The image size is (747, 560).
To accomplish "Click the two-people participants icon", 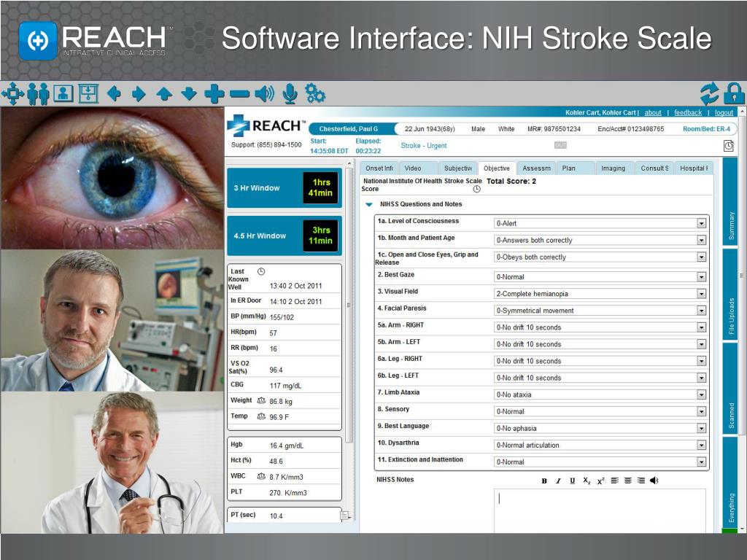I will (38, 94).
